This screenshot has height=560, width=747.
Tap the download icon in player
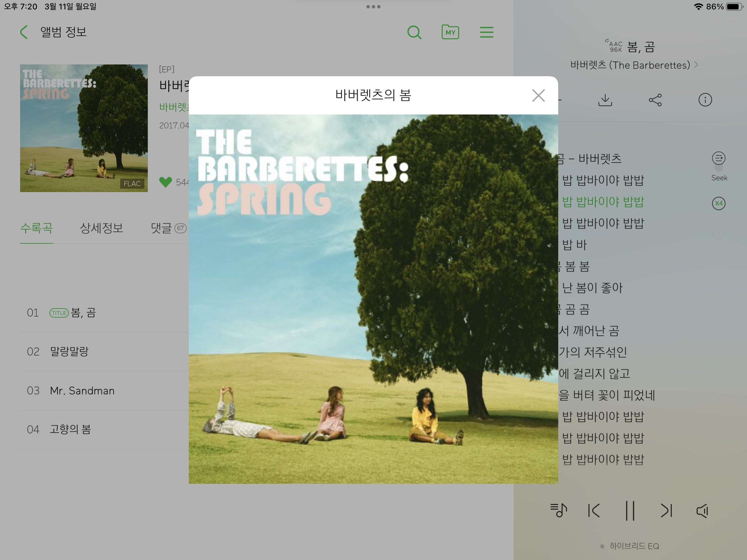[605, 100]
